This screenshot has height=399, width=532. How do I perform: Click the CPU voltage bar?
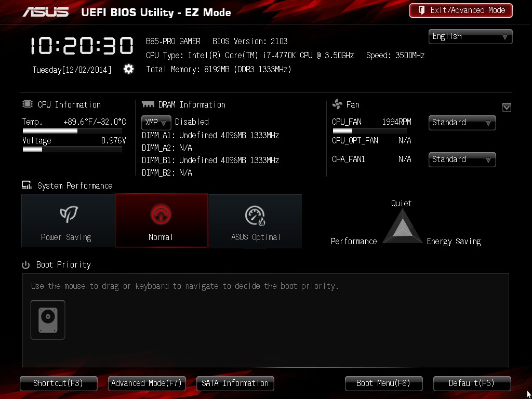[x=72, y=149]
